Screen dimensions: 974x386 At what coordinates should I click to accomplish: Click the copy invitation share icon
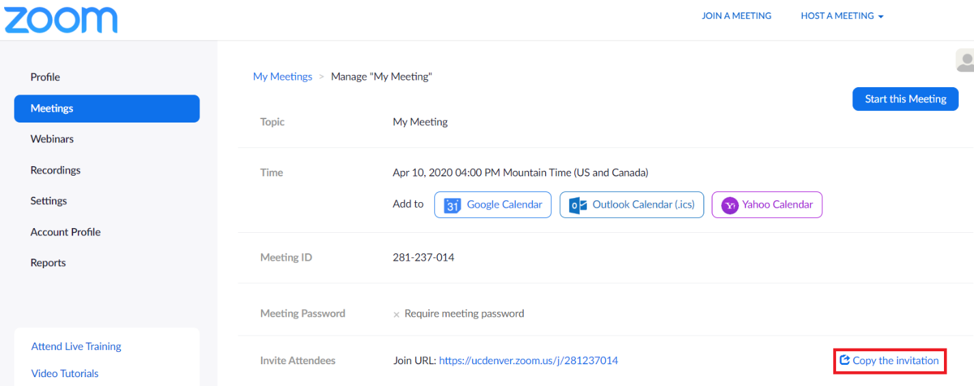pyautogui.click(x=844, y=360)
